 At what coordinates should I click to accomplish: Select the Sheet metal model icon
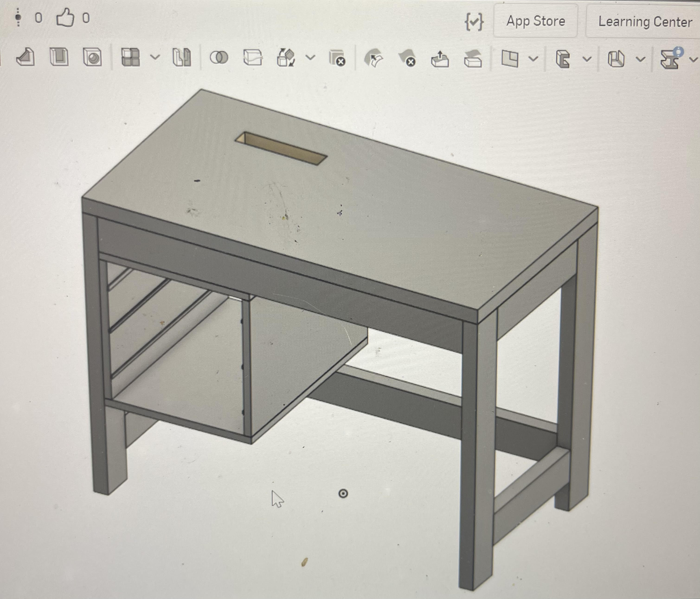coord(563,59)
